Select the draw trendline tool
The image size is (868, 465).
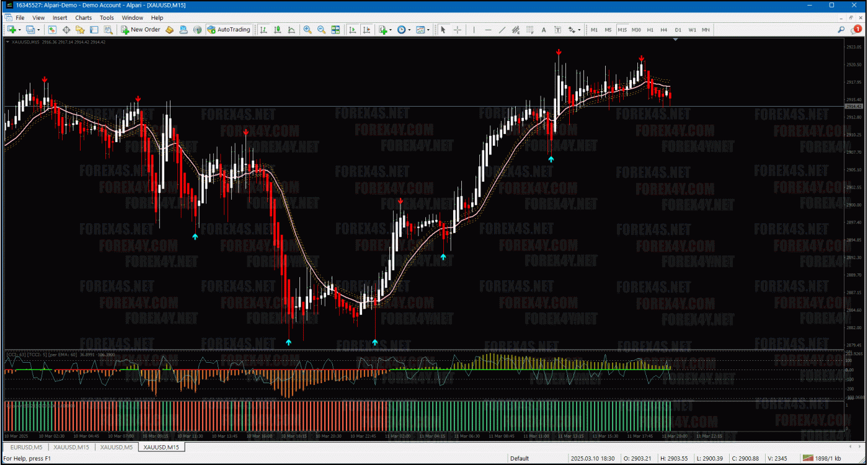click(502, 30)
